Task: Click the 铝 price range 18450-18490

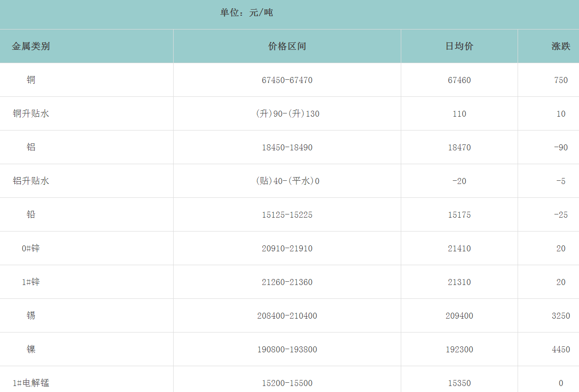Action: tap(287, 148)
